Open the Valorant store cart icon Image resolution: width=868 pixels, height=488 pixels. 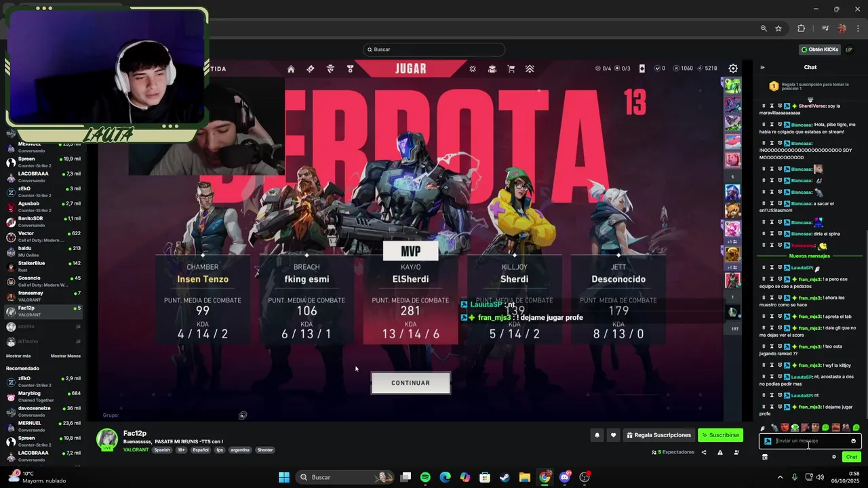511,68
